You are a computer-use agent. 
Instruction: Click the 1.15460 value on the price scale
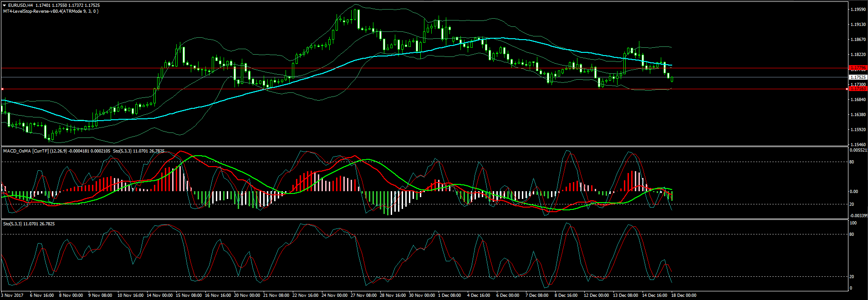pos(858,144)
